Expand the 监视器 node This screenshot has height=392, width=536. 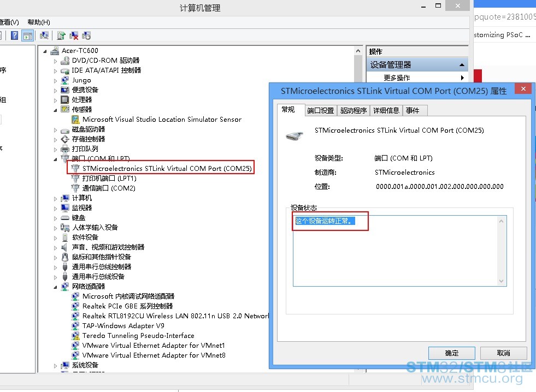point(55,209)
